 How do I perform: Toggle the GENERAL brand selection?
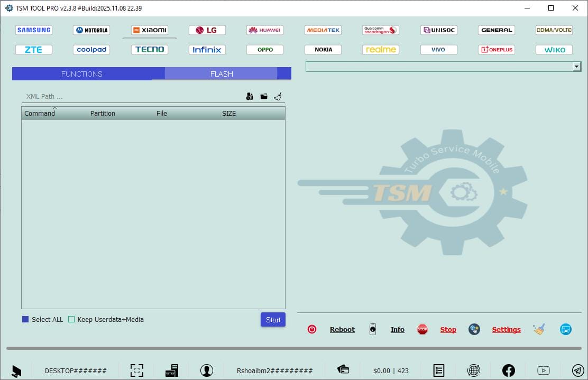coord(496,30)
